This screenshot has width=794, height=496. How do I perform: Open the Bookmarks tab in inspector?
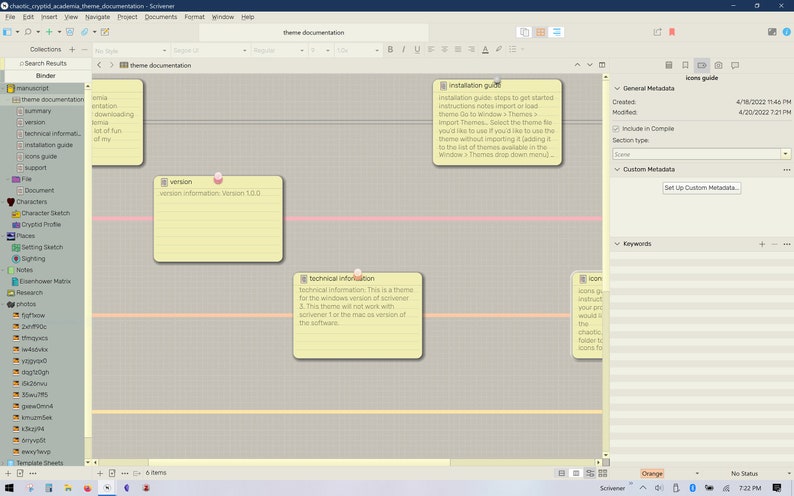click(685, 65)
